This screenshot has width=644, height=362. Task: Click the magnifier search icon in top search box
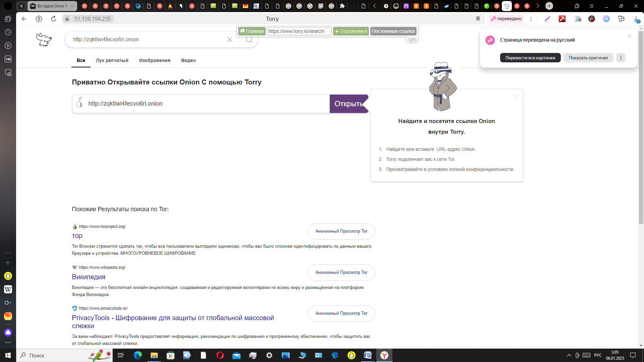pyautogui.click(x=249, y=40)
